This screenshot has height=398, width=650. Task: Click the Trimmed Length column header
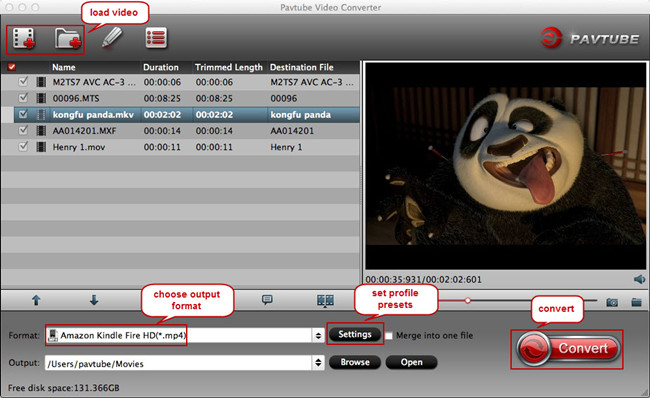coord(229,67)
